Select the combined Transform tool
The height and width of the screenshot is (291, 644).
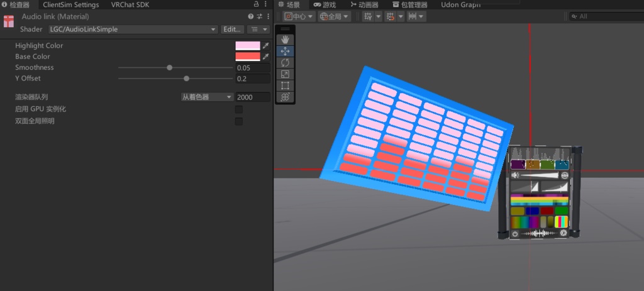(x=285, y=97)
